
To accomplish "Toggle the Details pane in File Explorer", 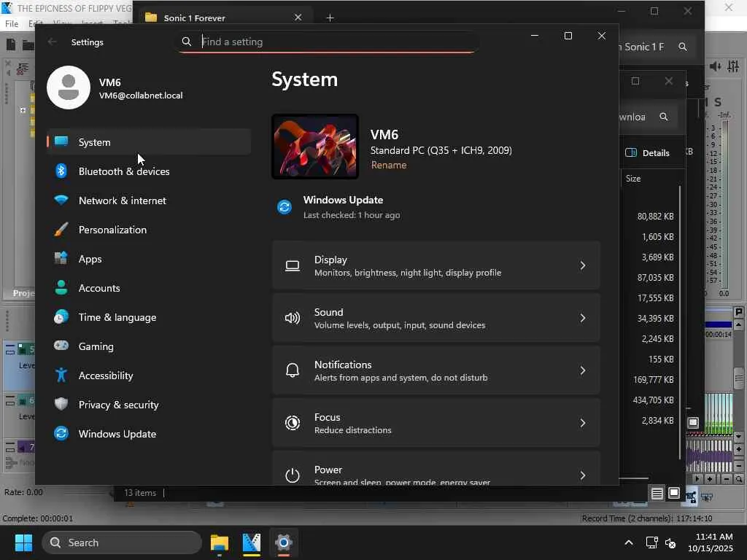I will (648, 152).
